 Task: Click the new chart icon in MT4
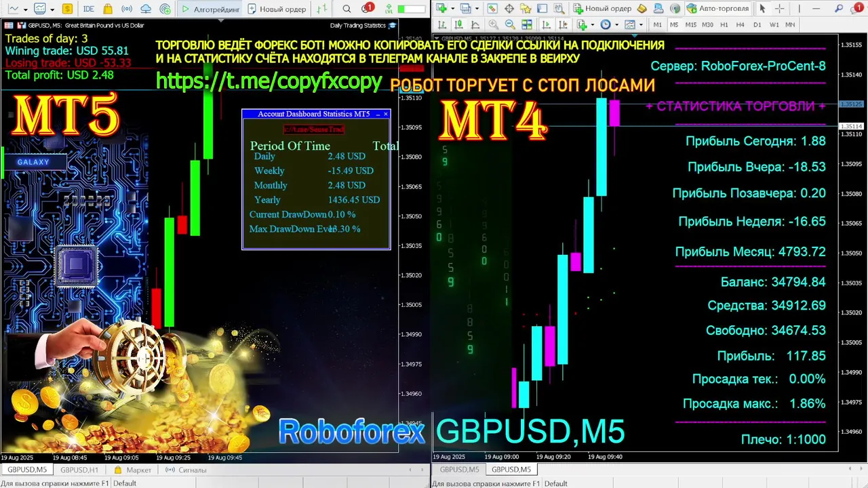(x=441, y=8)
